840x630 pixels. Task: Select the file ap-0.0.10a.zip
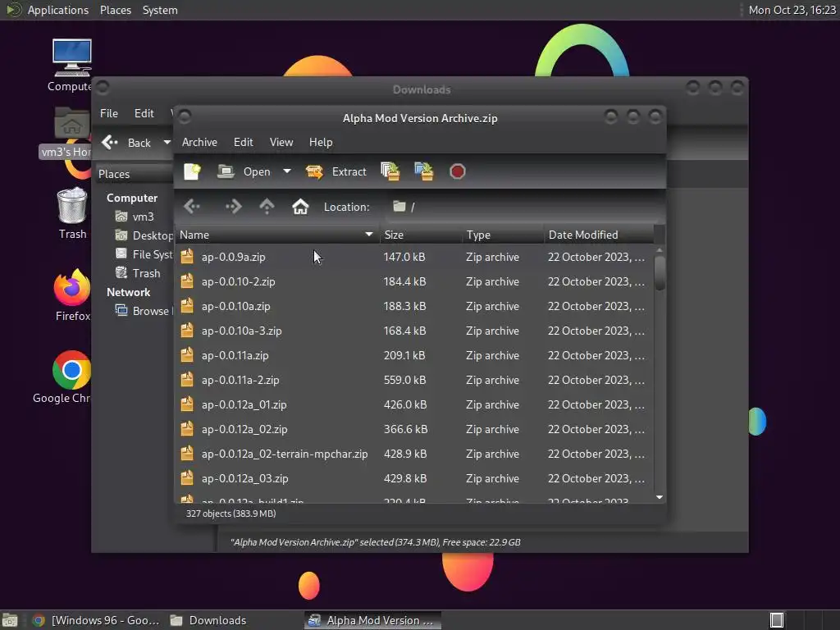414,306
